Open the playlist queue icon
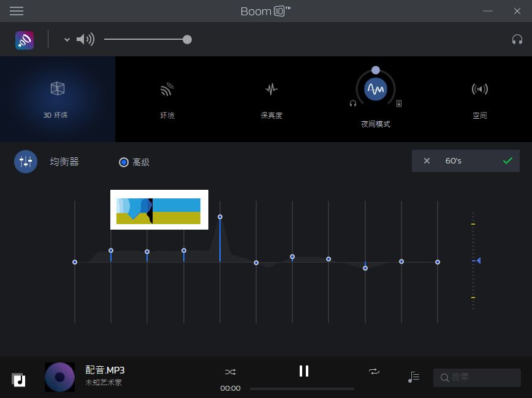 tap(414, 377)
